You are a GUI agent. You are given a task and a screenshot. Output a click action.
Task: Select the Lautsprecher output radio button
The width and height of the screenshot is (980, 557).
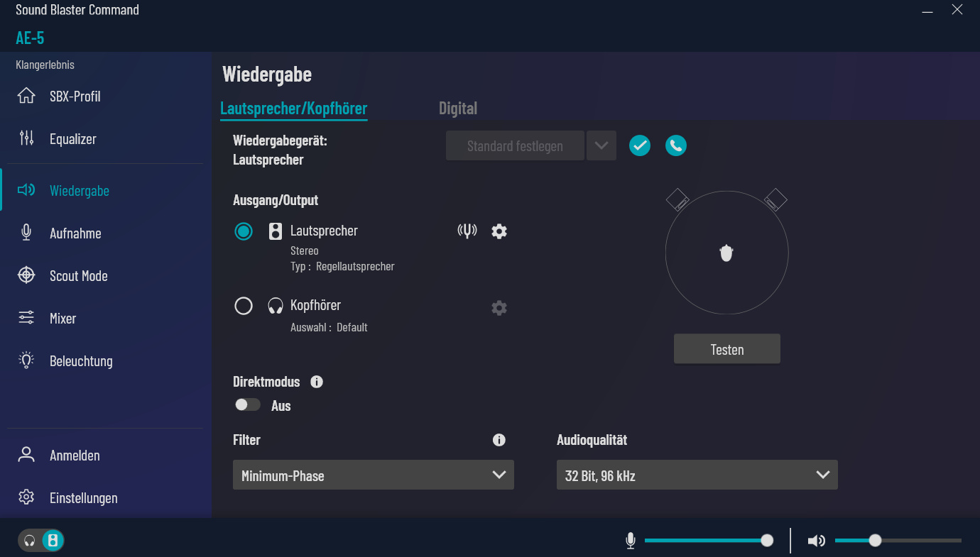point(244,231)
